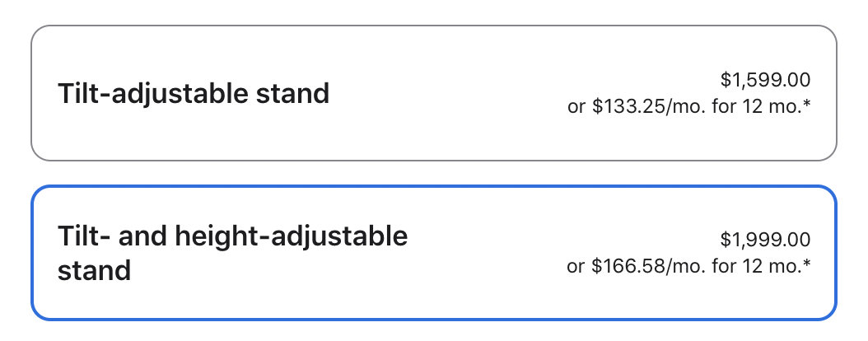Click the word "stand" on the second card's lower line
This screenshot has height=341, width=868.
tap(94, 269)
